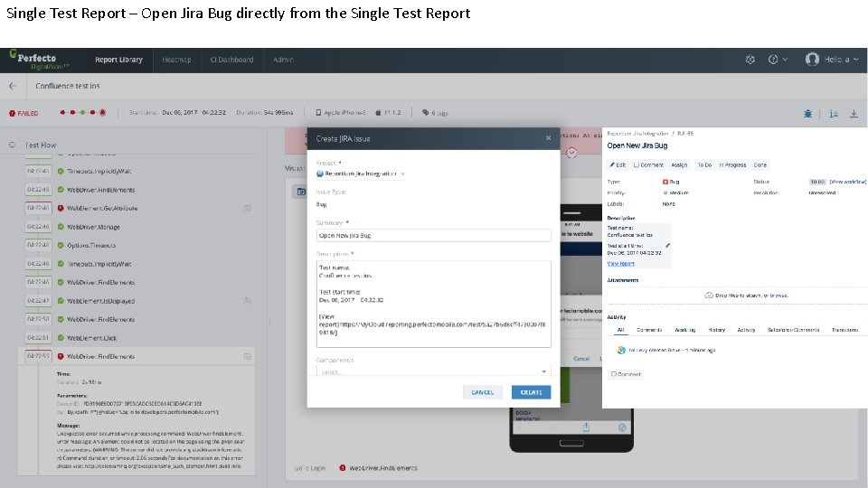
Task: Select the Comments activity tab
Action: [649, 330]
